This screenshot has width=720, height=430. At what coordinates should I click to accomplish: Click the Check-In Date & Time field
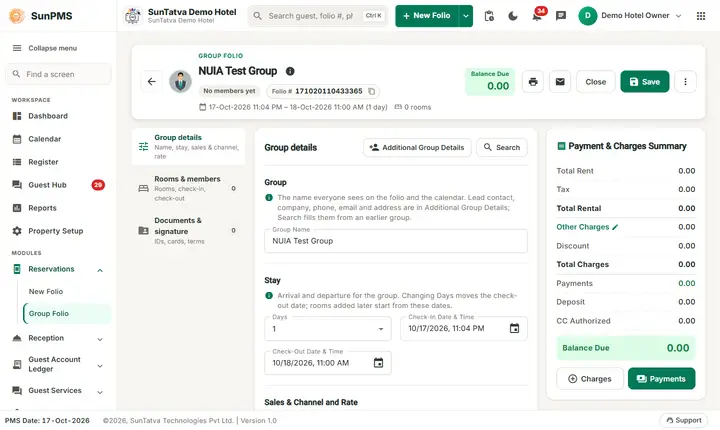(464, 328)
